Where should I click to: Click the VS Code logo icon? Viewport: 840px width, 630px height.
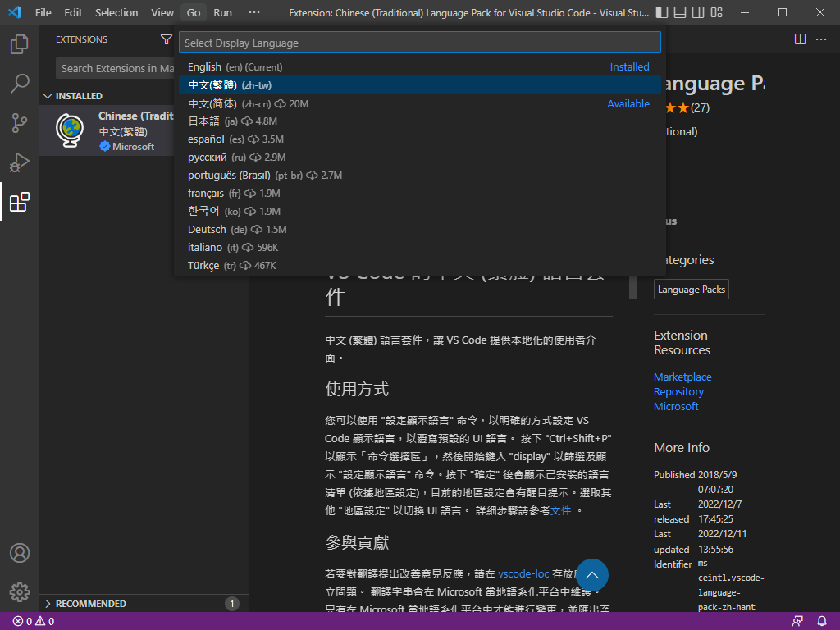[x=15, y=12]
